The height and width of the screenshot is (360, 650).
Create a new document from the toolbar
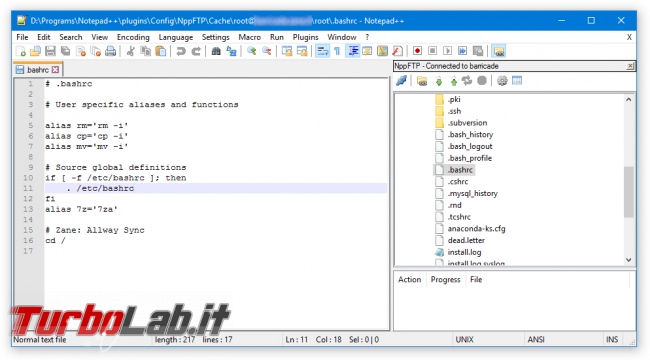(x=20, y=51)
